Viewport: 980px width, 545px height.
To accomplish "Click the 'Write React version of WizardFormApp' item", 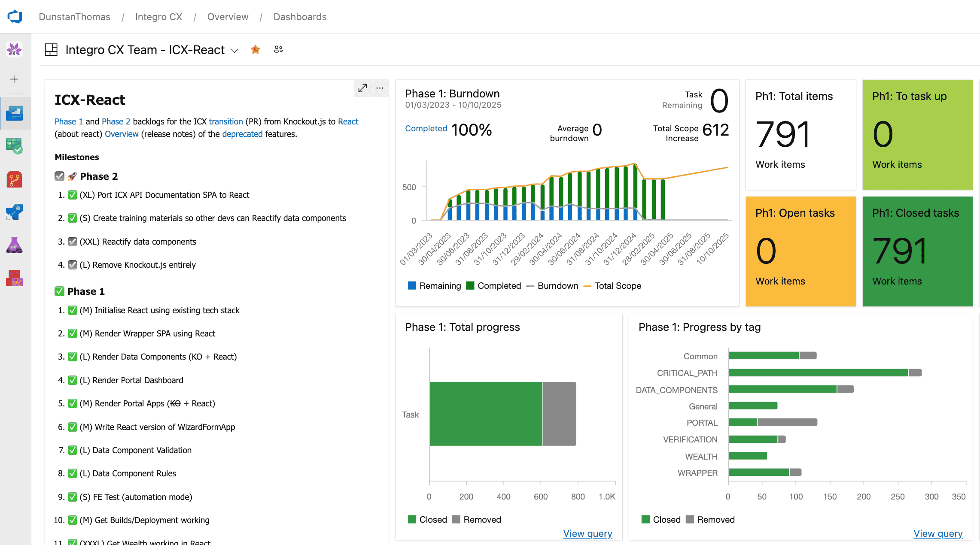I will 157,427.
